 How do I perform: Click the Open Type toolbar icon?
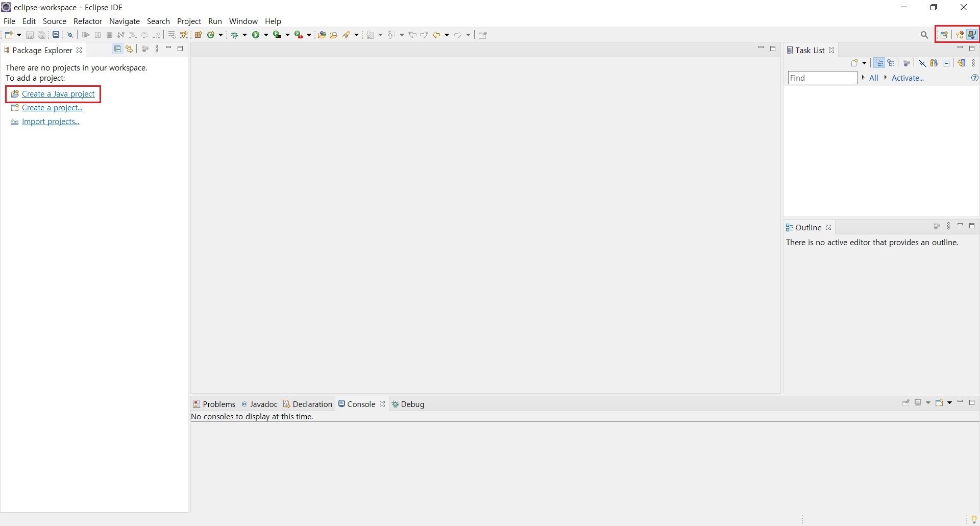[322, 35]
